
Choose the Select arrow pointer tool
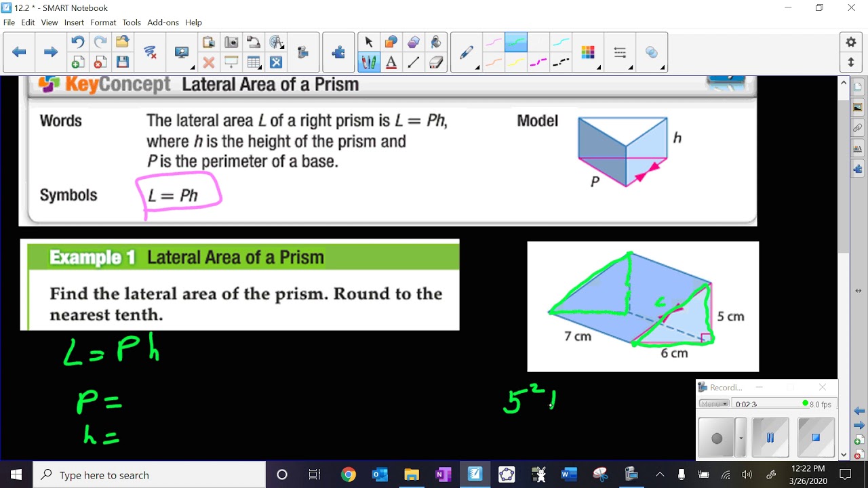(369, 43)
